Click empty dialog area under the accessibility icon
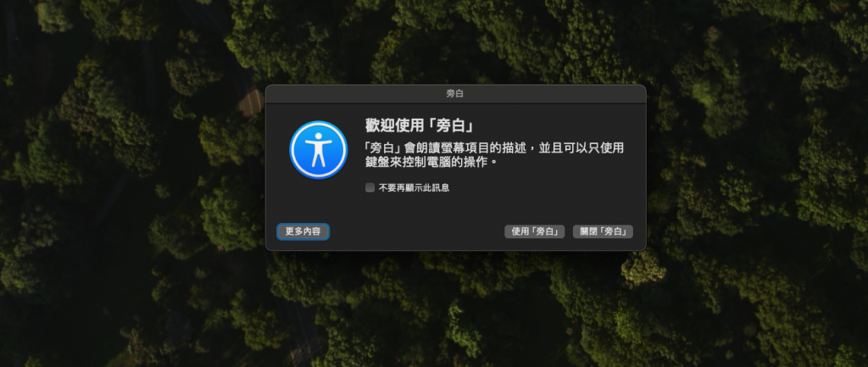 click(x=319, y=200)
